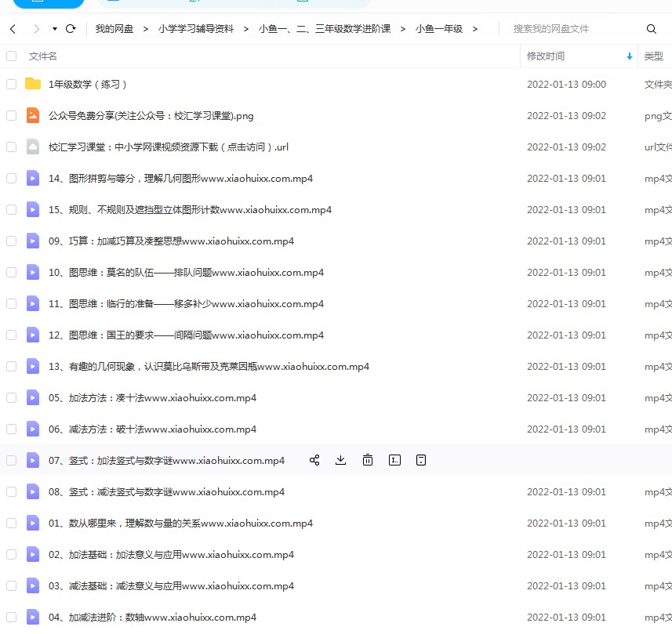Click video icon of 05、加法方法
Viewport: 672px width, 634px height.
(33, 397)
